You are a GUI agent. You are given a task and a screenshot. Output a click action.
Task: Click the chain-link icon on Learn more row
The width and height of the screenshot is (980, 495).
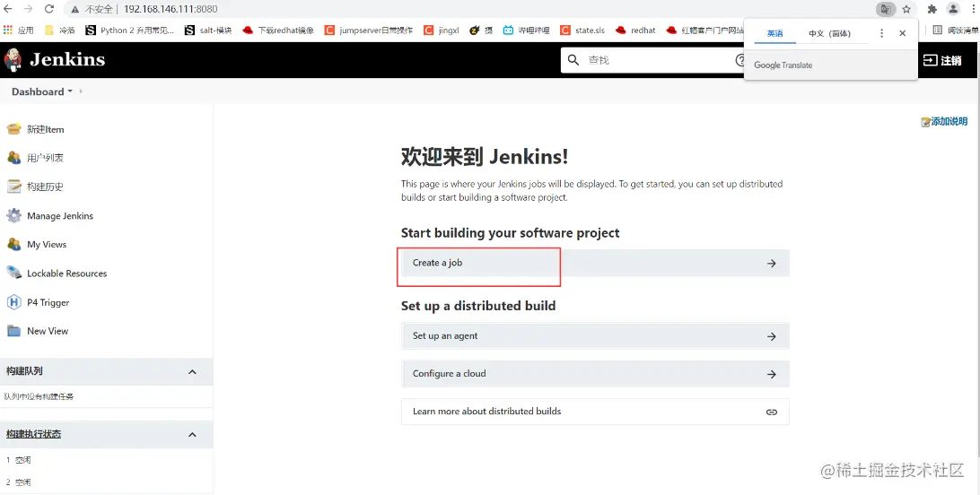tap(772, 412)
